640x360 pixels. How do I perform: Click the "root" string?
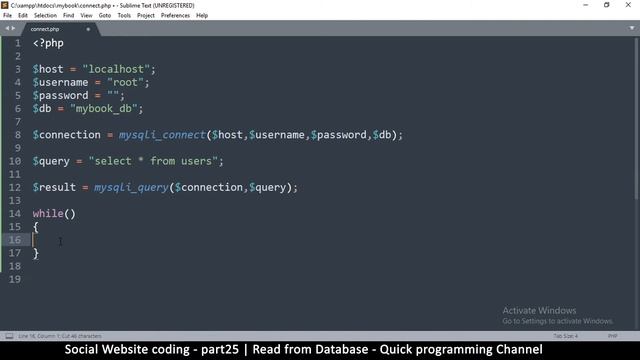[125, 82]
